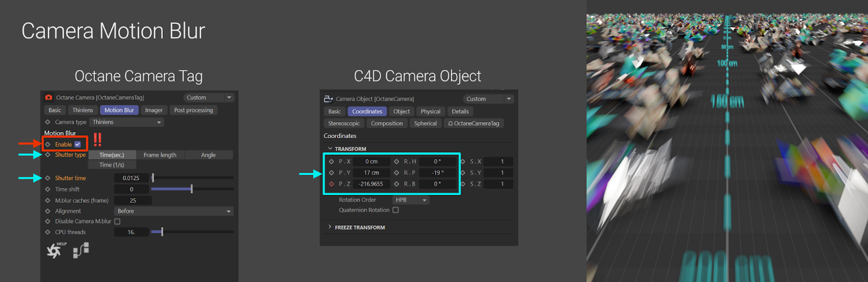Screen dimensions: 868x282
Task: Click the P.Y value field showing 17 cm
Action: pos(371,173)
